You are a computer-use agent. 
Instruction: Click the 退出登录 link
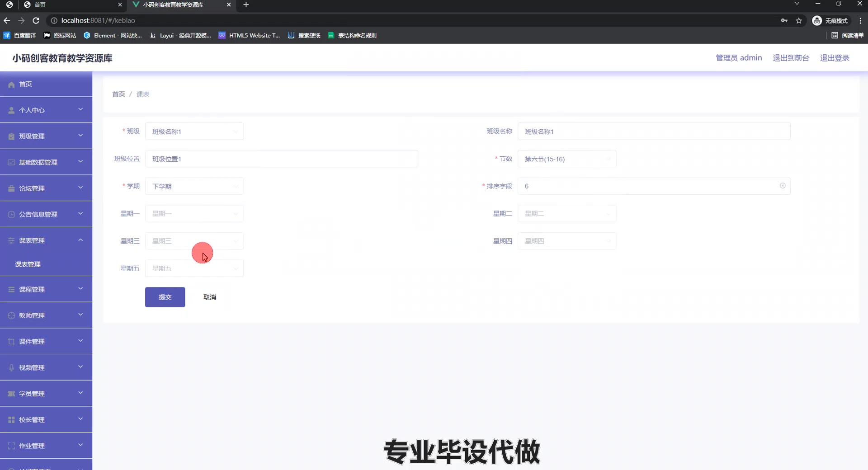coord(835,58)
